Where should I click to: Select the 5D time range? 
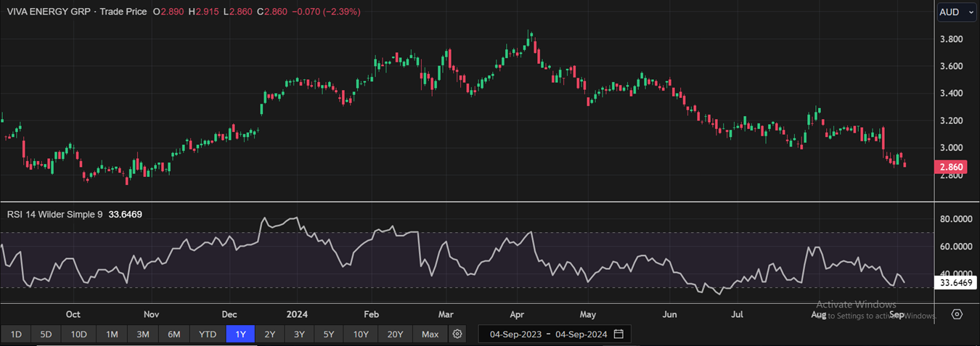point(46,334)
